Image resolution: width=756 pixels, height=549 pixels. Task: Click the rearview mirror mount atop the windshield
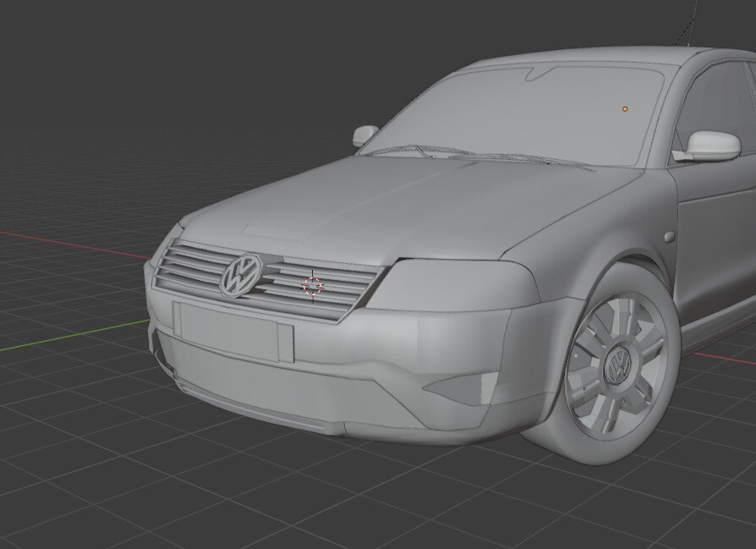tap(537, 74)
